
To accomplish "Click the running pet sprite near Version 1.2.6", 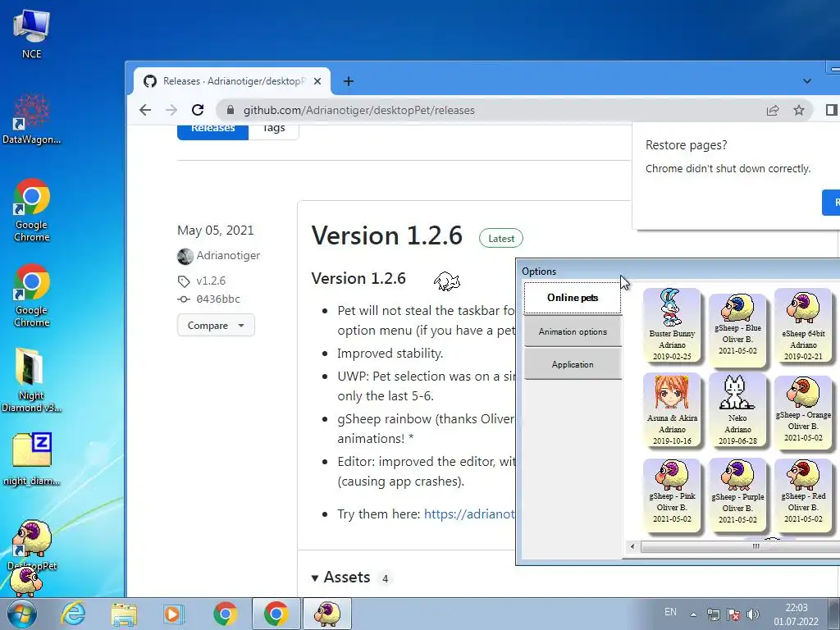I will pyautogui.click(x=447, y=281).
